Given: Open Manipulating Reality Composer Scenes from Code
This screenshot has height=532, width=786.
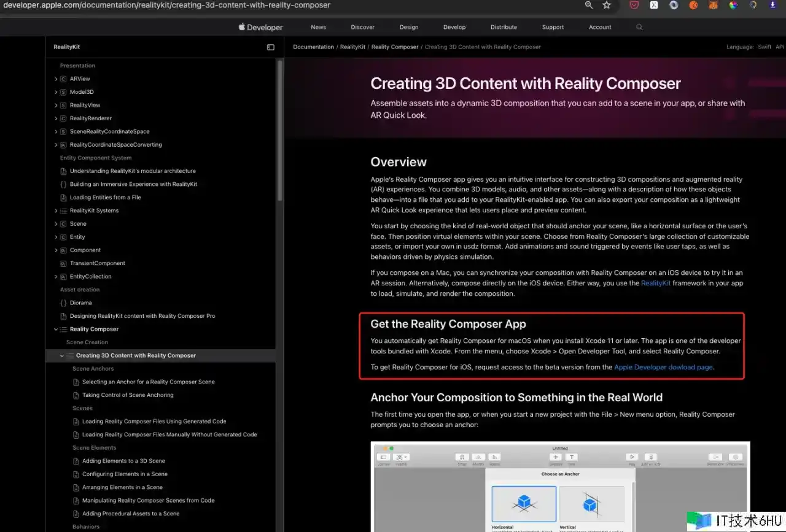Looking at the screenshot, I should 149,501.
